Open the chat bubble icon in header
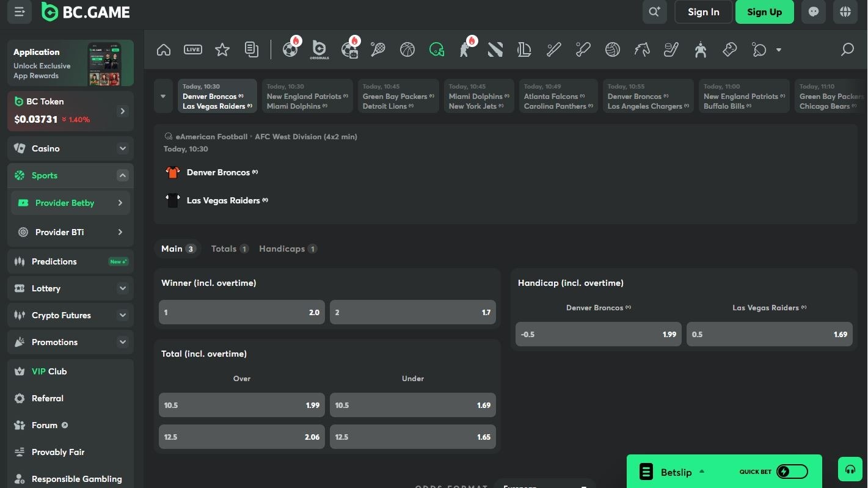The height and width of the screenshot is (488, 868). (813, 12)
